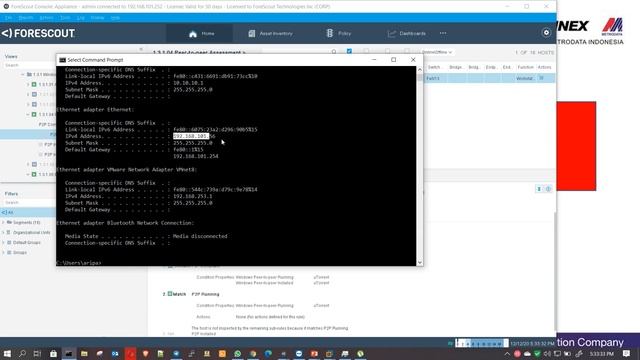The width and height of the screenshot is (640, 360).
Task: Click the highlighted IPv4 address in Command Prompt
Action: [191, 136]
